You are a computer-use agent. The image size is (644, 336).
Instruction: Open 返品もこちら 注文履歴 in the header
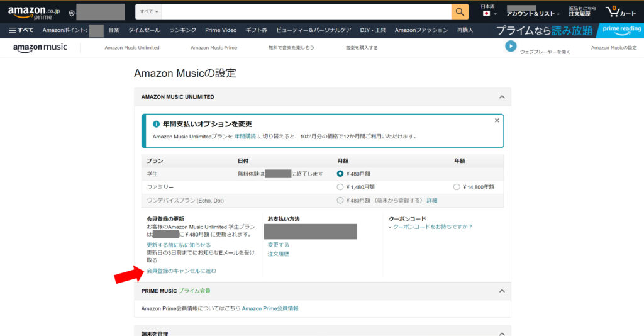(x=582, y=11)
